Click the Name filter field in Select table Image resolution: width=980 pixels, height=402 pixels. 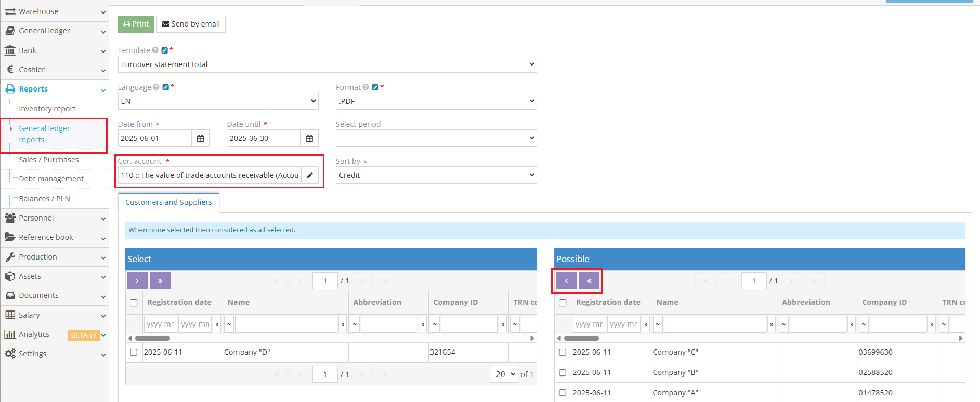click(x=286, y=325)
